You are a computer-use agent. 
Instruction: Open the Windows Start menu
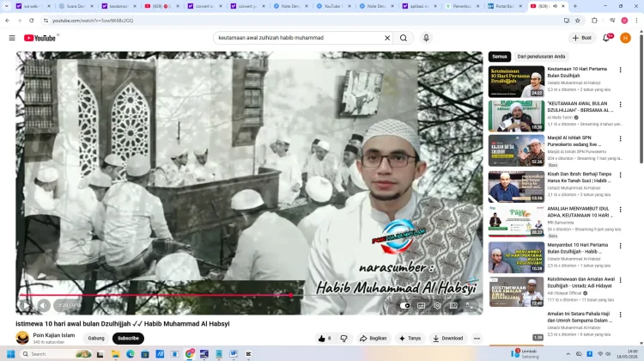pyautogui.click(x=10, y=354)
